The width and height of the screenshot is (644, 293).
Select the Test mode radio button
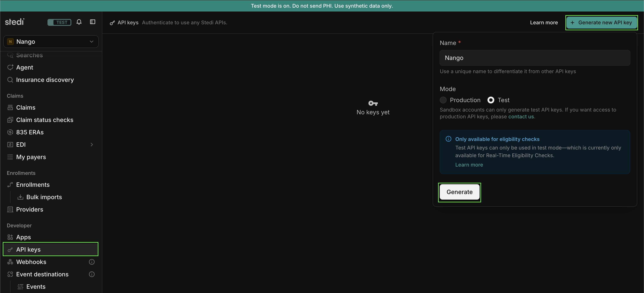491,100
